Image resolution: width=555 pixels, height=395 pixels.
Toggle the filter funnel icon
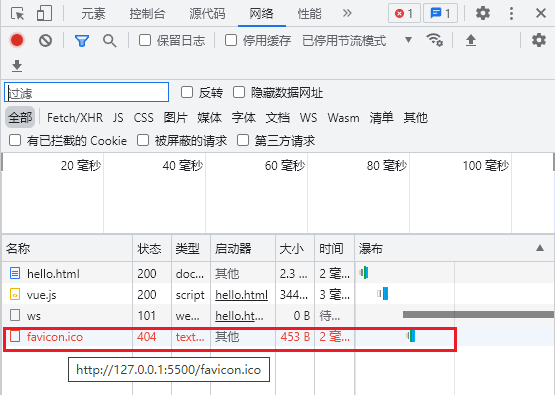pyautogui.click(x=82, y=41)
